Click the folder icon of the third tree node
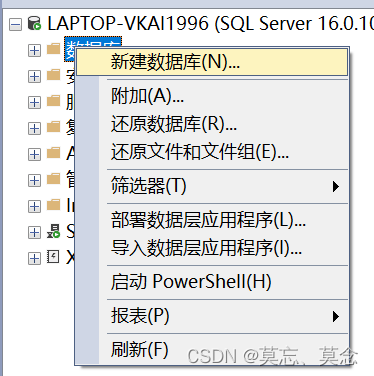Viewport: 374px width, 376px height. [x=53, y=101]
